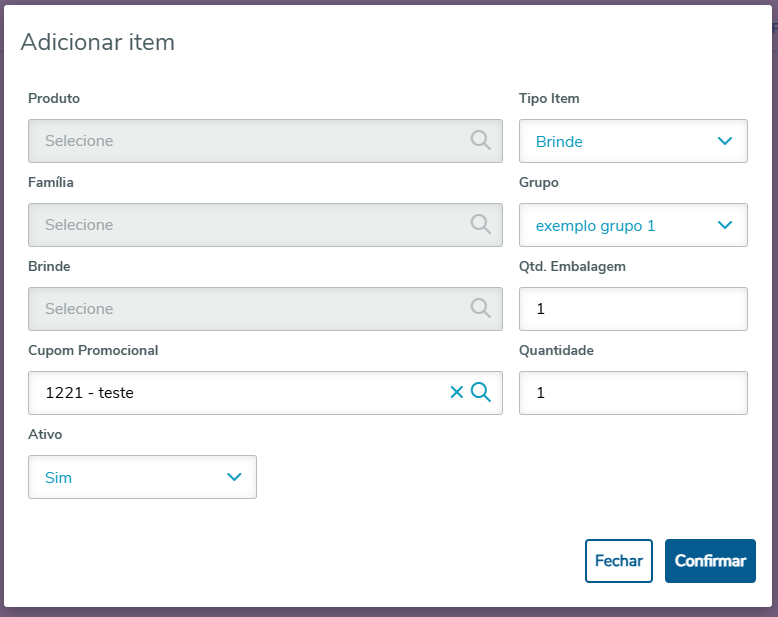This screenshot has height=617, width=778.
Task: Expand the Ativo dropdown showing Sim
Action: pos(234,477)
